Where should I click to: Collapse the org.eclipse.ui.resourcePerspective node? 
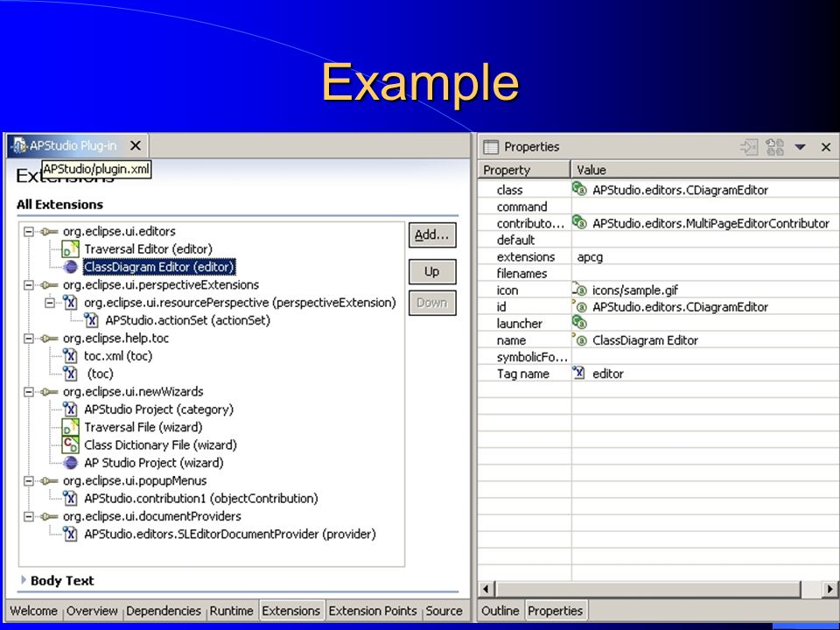tap(50, 303)
